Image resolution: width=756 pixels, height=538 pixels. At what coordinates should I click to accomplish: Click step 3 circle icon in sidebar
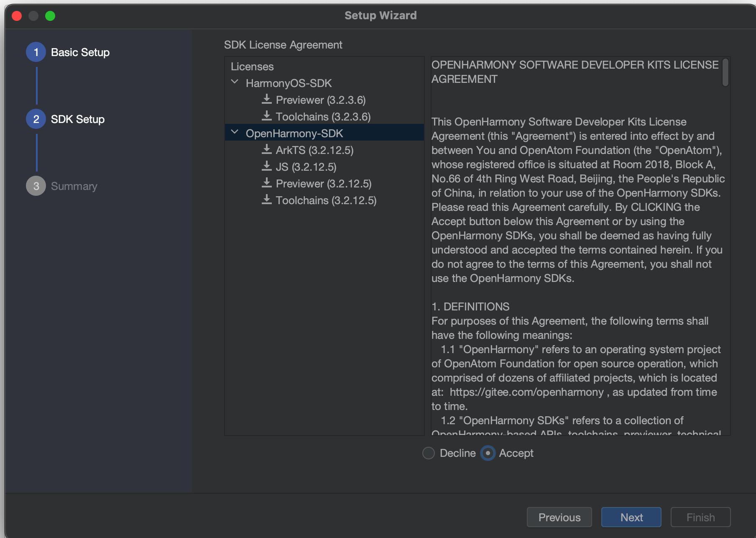point(36,186)
